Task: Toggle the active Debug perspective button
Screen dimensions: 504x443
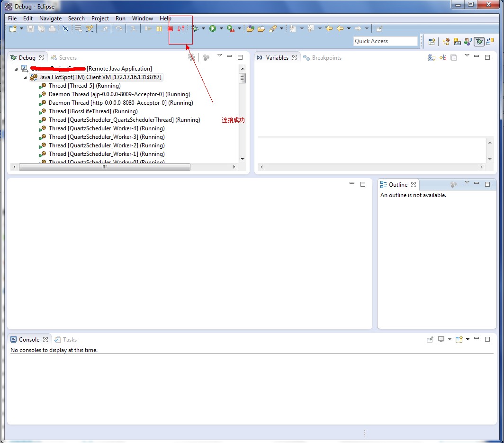Action: [479, 42]
